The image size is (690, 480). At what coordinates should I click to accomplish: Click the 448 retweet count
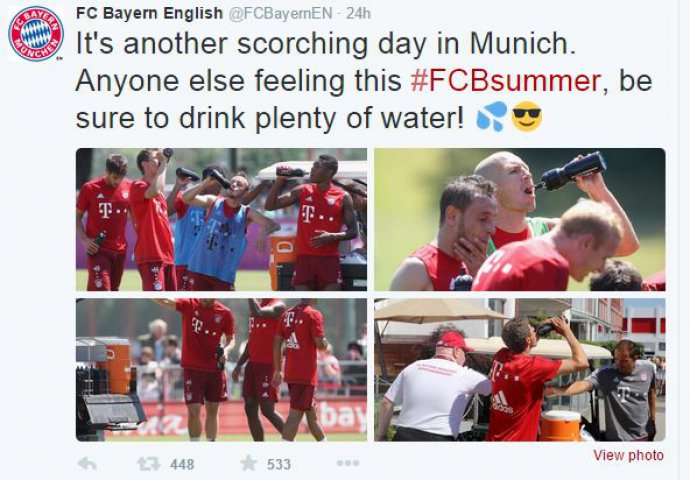[x=182, y=464]
